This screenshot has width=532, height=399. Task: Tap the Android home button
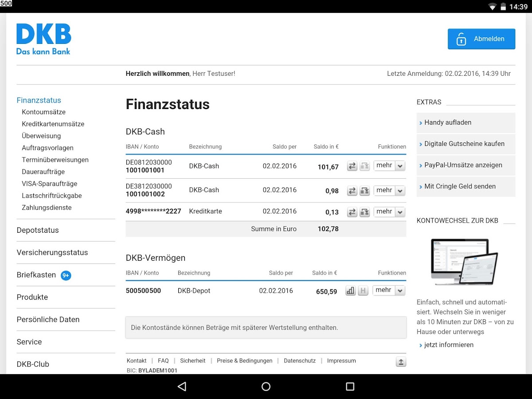coord(266,387)
